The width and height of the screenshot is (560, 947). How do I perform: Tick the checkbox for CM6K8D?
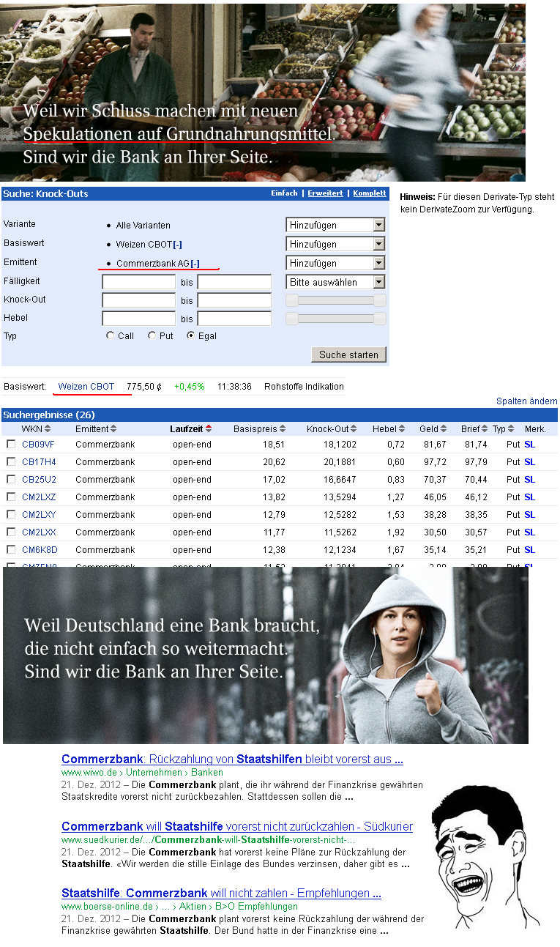click(x=11, y=550)
